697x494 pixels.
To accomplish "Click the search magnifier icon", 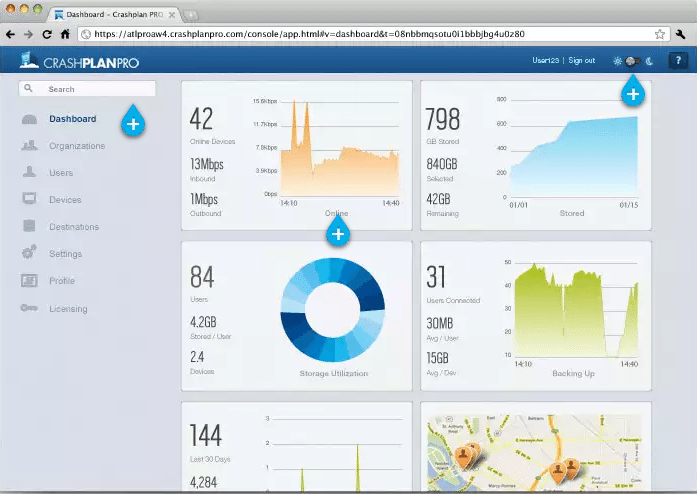I will point(28,88).
